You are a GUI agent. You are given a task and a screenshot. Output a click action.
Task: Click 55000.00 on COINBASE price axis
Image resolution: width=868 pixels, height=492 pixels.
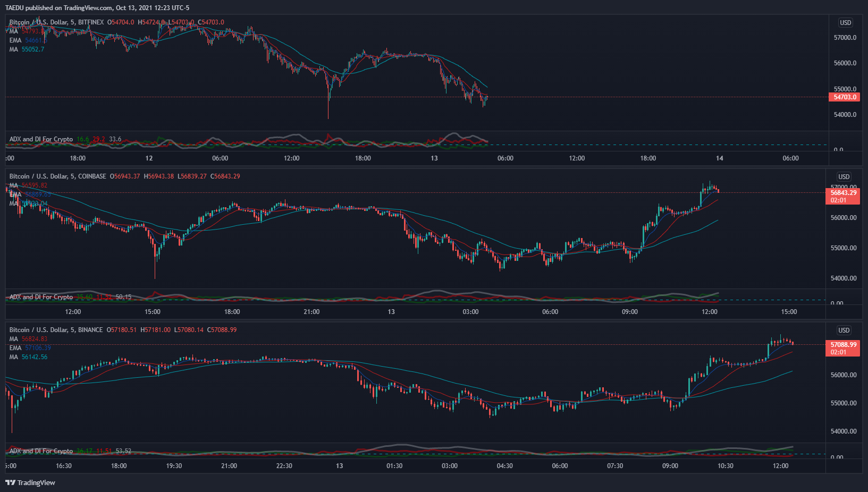pyautogui.click(x=844, y=248)
